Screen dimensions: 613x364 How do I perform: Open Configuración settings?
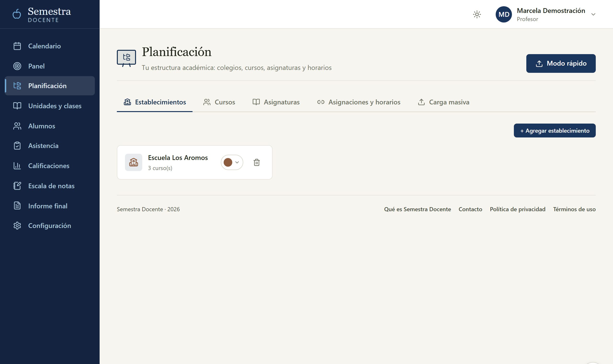[x=50, y=226]
